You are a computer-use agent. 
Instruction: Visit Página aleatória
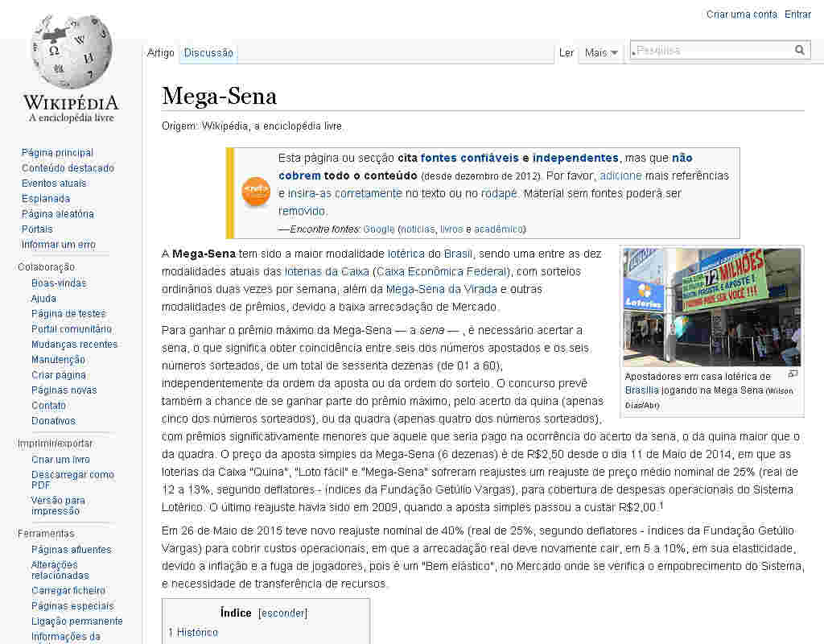58,214
